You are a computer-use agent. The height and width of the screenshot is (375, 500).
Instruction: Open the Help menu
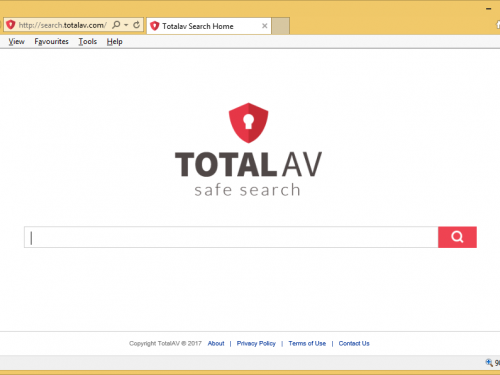click(115, 42)
